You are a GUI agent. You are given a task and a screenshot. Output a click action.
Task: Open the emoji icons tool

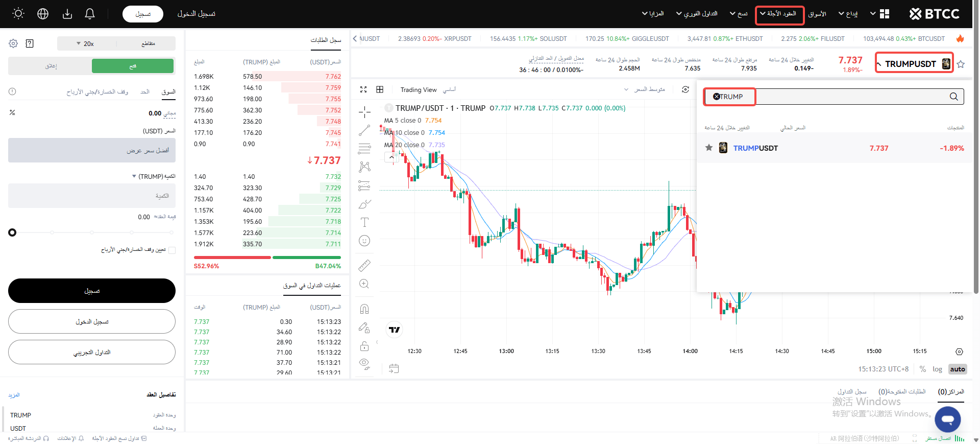tap(364, 241)
